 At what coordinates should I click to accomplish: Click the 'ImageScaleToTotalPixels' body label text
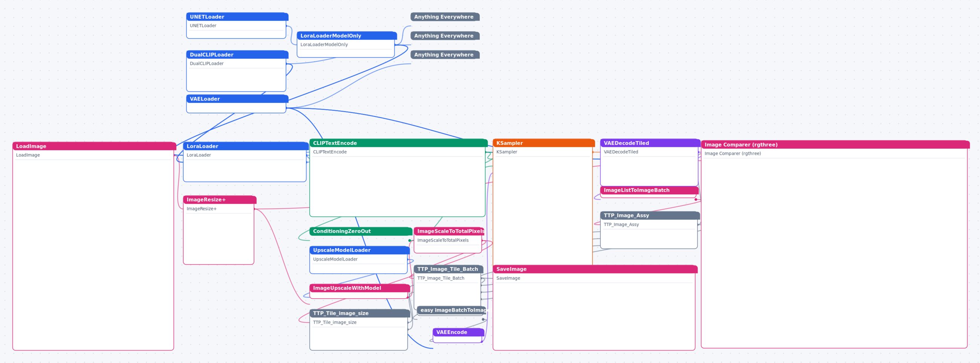(443, 241)
